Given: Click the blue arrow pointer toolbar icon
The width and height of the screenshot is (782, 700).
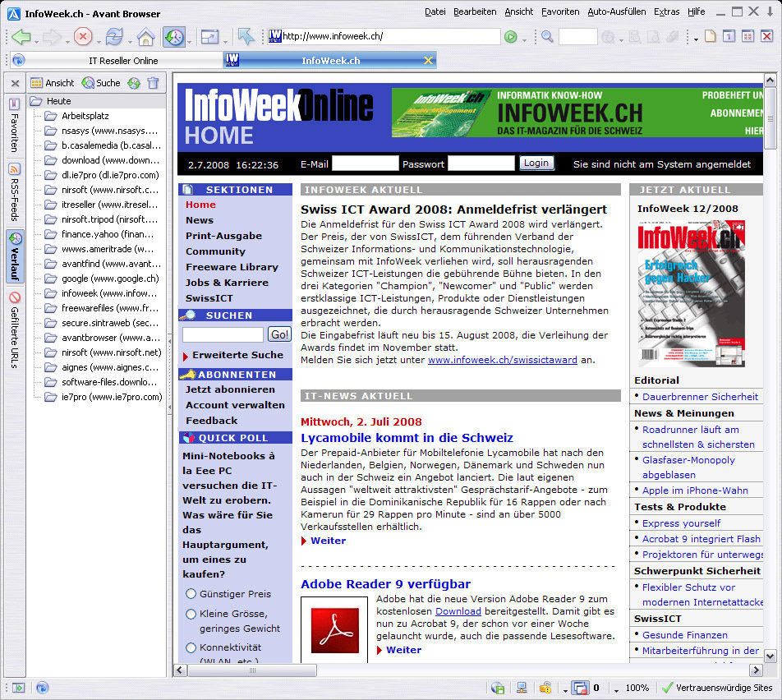Looking at the screenshot, I should (246, 36).
